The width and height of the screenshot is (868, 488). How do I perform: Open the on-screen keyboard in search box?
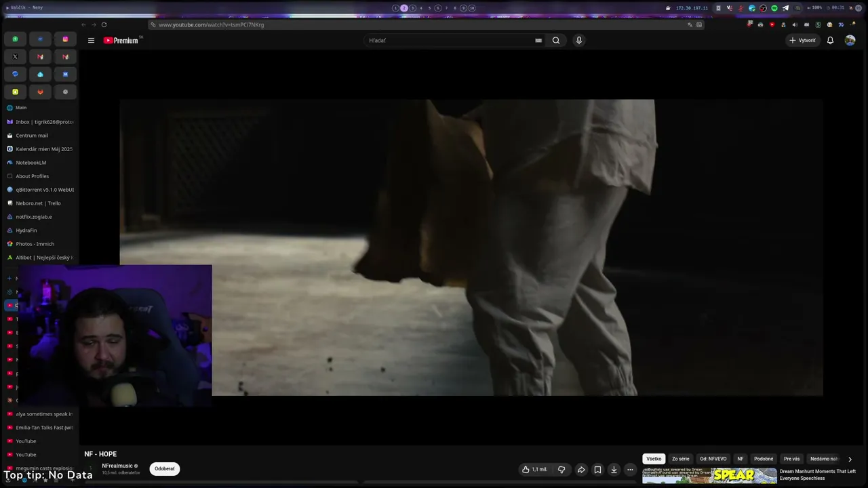538,41
